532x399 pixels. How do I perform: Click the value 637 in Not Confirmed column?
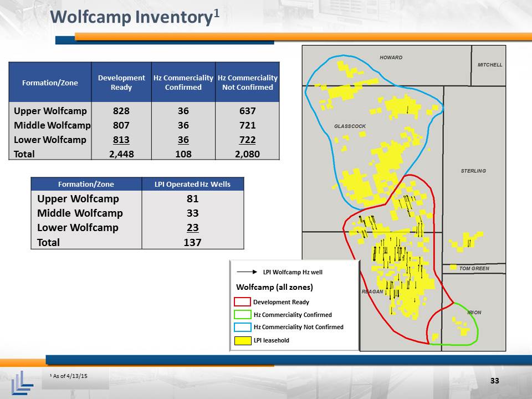coord(247,111)
